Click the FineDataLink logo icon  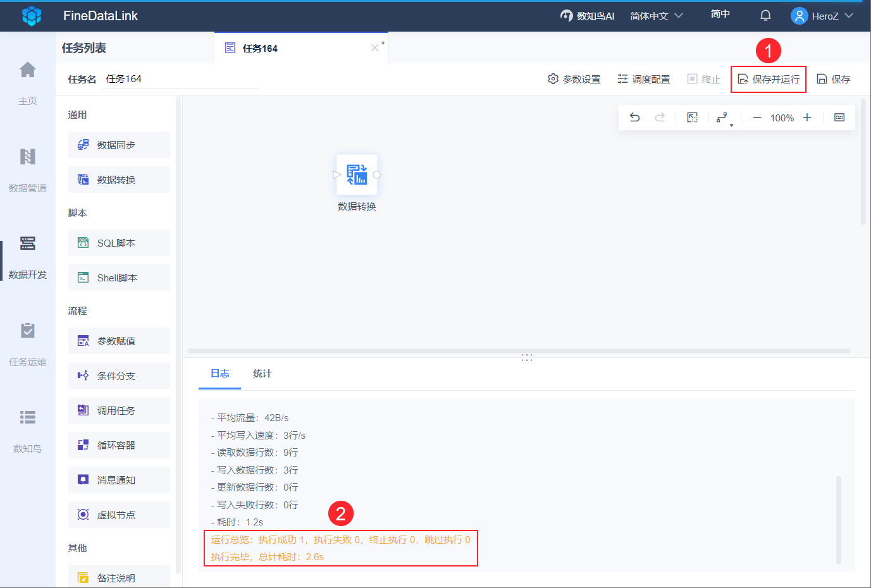(x=32, y=16)
